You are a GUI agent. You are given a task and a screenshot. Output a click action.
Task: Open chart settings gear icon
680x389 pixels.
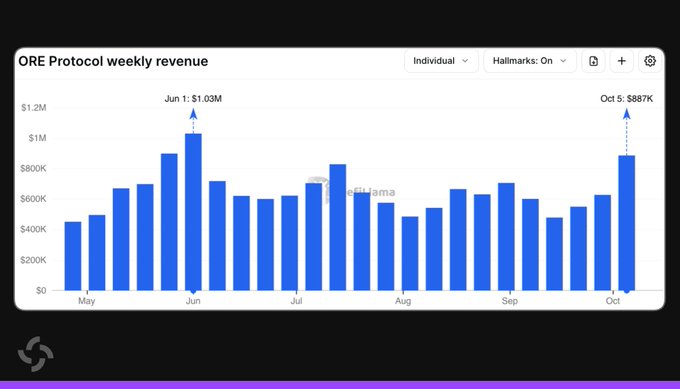[x=650, y=61]
